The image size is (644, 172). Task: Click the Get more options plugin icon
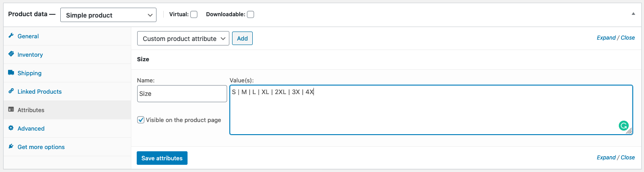click(11, 147)
